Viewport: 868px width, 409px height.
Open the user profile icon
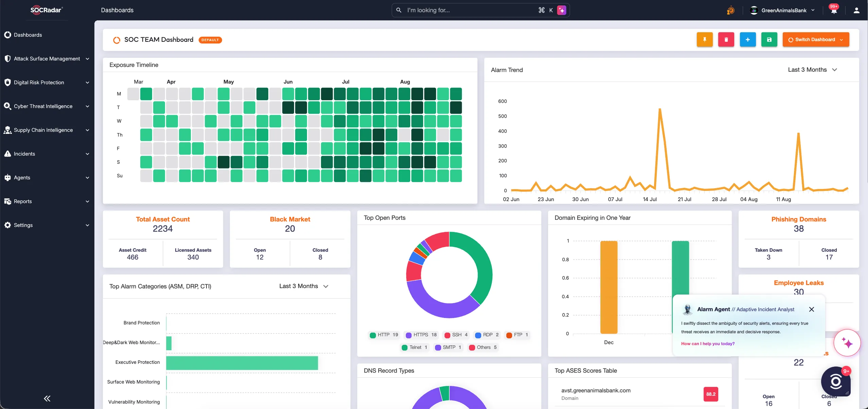[856, 10]
